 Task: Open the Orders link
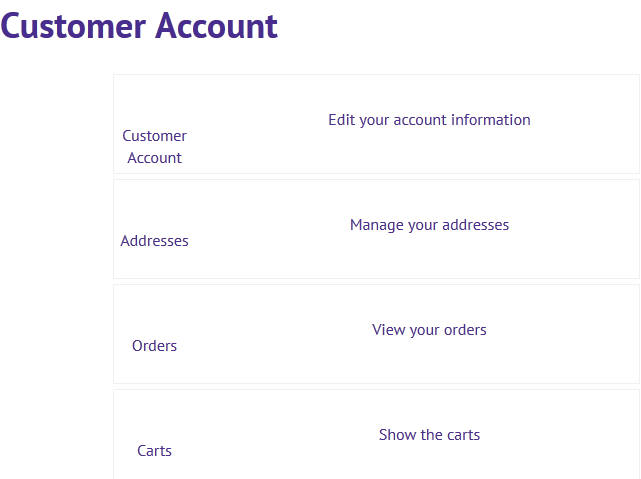pos(154,346)
